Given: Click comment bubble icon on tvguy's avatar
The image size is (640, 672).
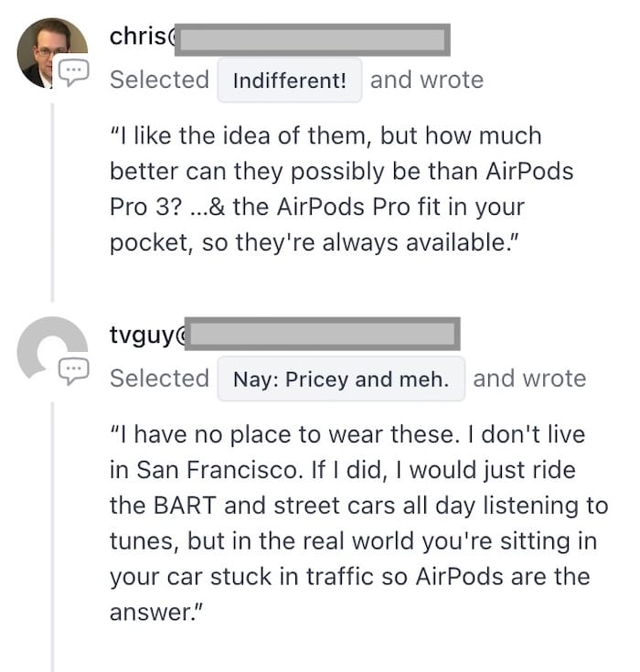Looking at the screenshot, I should click(x=74, y=371).
